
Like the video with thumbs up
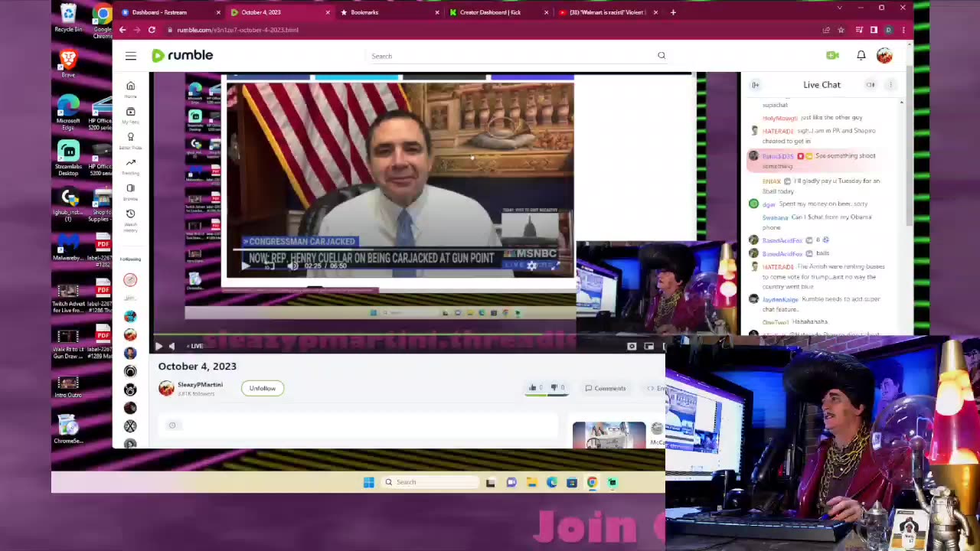coord(535,388)
